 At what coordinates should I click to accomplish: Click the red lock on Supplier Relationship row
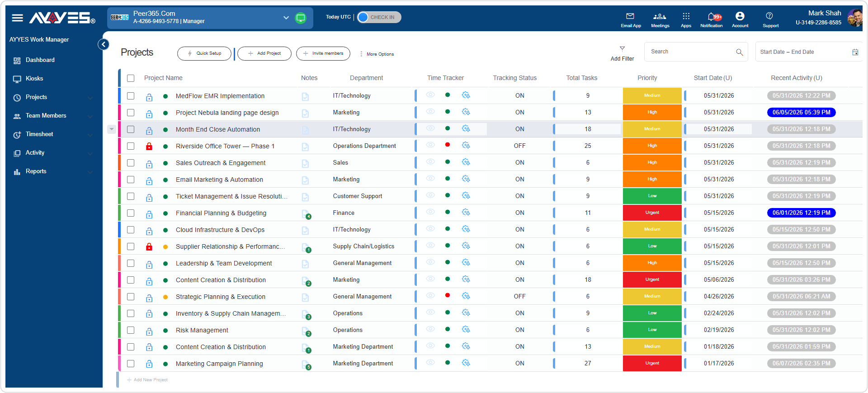[x=149, y=246]
